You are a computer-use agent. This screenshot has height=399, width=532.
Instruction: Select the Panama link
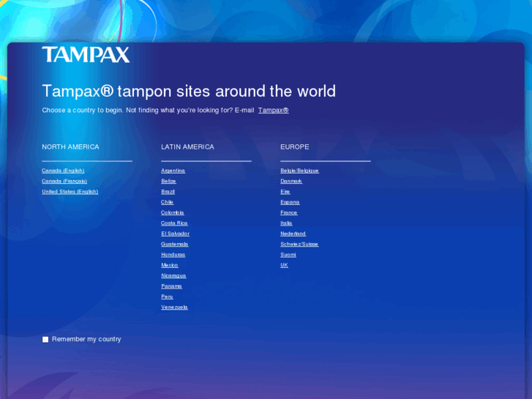pos(172,286)
